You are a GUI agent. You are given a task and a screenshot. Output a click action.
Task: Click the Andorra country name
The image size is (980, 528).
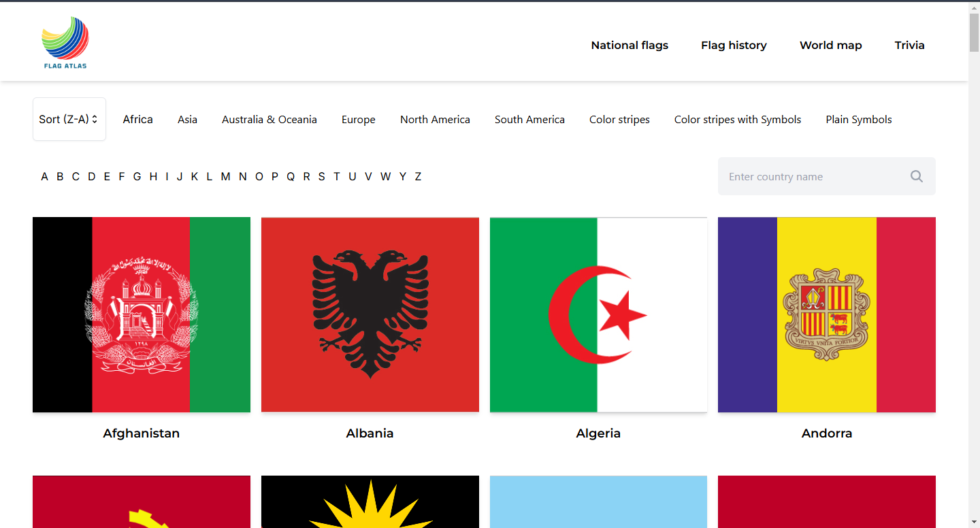pyautogui.click(x=827, y=433)
